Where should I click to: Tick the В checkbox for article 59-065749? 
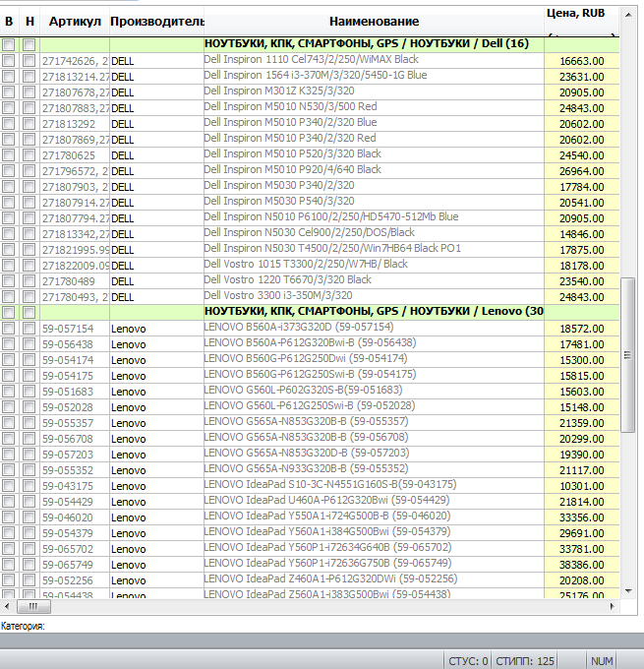click(8, 565)
